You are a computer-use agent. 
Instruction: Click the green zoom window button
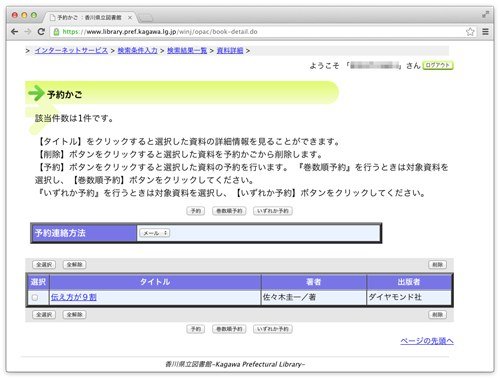point(34,15)
